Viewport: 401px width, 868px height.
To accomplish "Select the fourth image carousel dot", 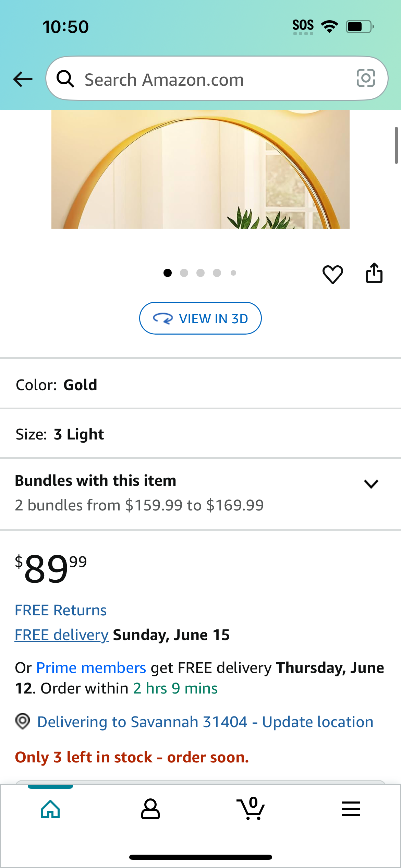I will (217, 273).
